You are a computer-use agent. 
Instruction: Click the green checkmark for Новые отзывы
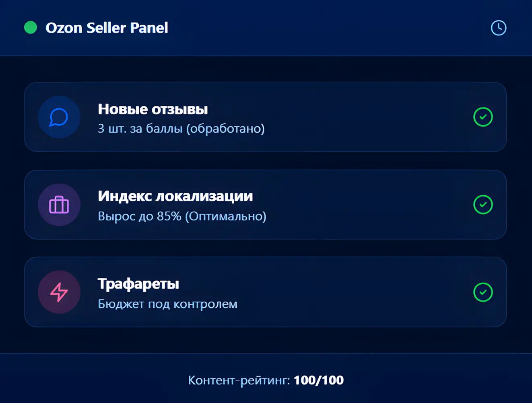click(x=483, y=117)
